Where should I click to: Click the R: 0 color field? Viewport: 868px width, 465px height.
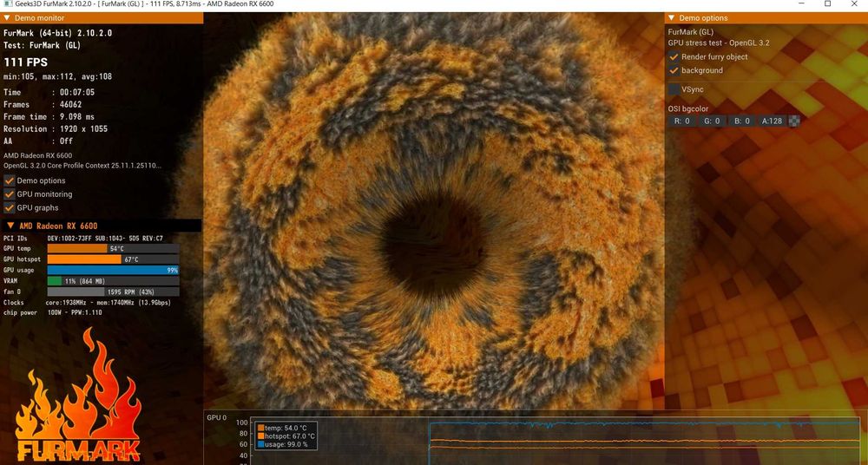[x=681, y=121]
